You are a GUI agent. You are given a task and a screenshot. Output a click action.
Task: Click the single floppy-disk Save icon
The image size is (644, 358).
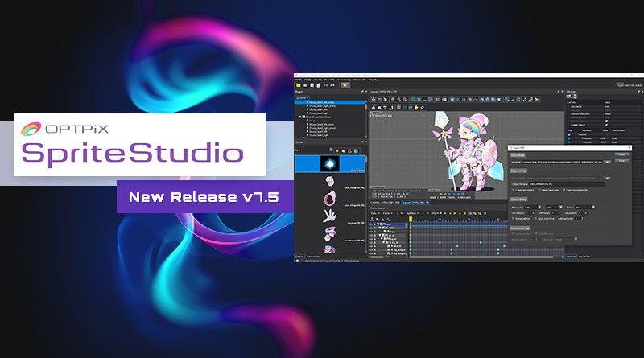tap(312, 85)
